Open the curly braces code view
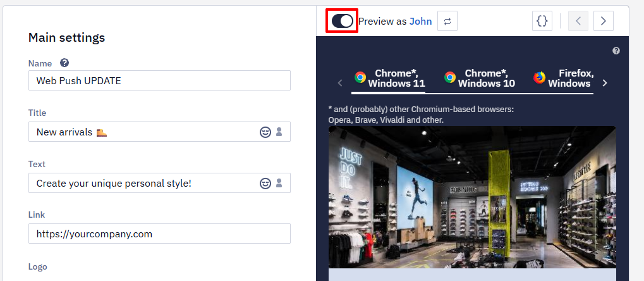Image resolution: width=644 pixels, height=281 pixels. (542, 21)
